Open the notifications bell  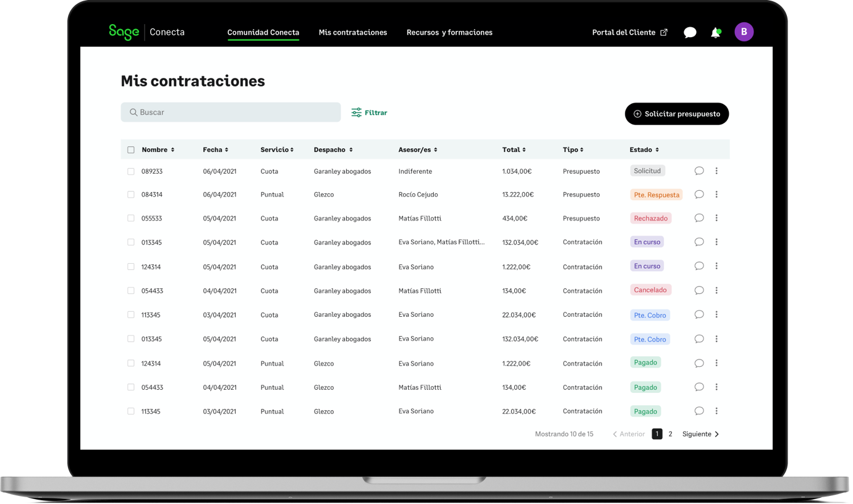(715, 33)
